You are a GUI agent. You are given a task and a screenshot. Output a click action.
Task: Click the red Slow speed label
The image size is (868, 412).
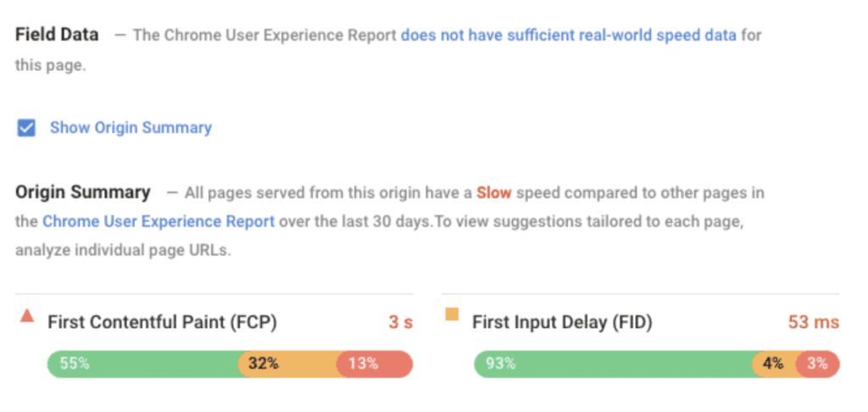pos(493,192)
